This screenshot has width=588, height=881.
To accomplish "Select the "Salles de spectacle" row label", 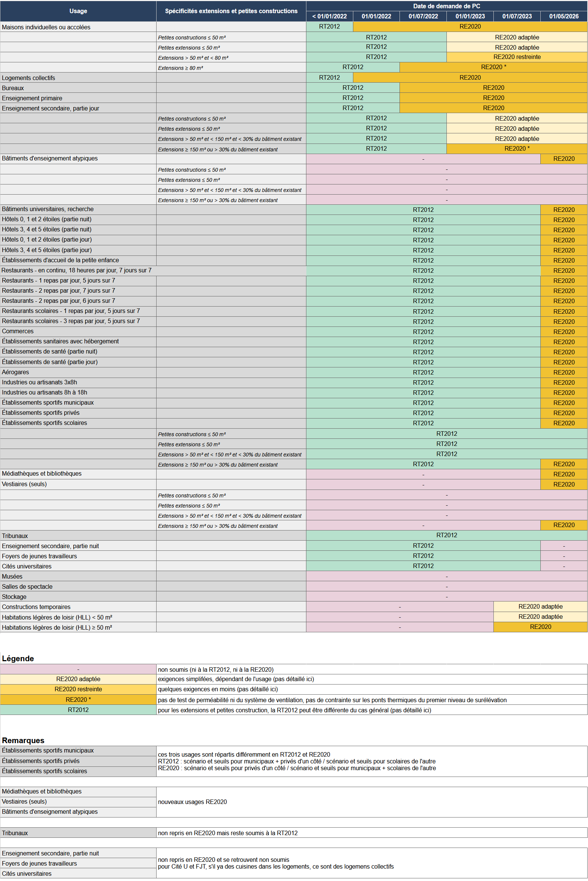I will [x=78, y=586].
